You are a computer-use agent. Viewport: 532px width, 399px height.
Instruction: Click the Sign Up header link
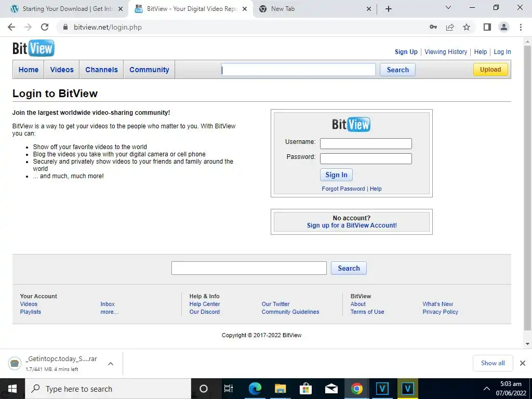pos(406,52)
